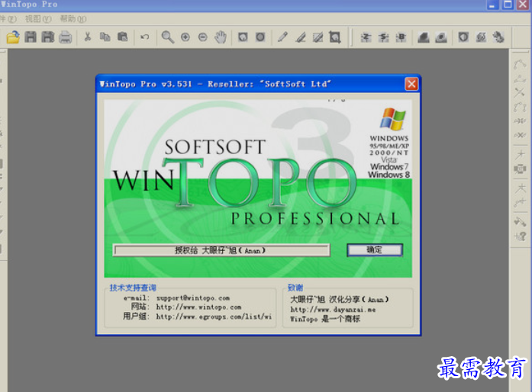The image size is (532, 392).
Task: Select the magnifying glass zoom tool
Action: tap(168, 37)
